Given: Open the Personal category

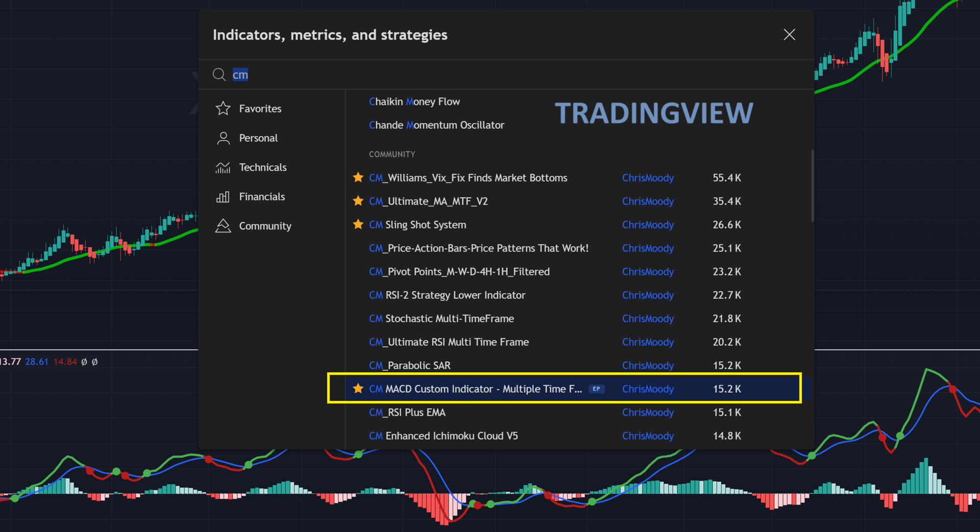Looking at the screenshot, I should 258,138.
